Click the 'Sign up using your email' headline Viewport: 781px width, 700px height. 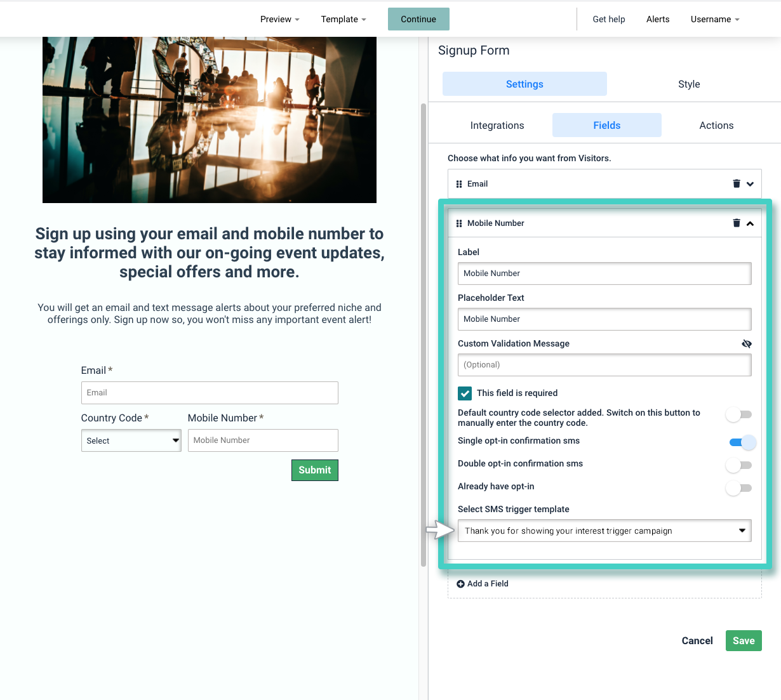pos(210,253)
